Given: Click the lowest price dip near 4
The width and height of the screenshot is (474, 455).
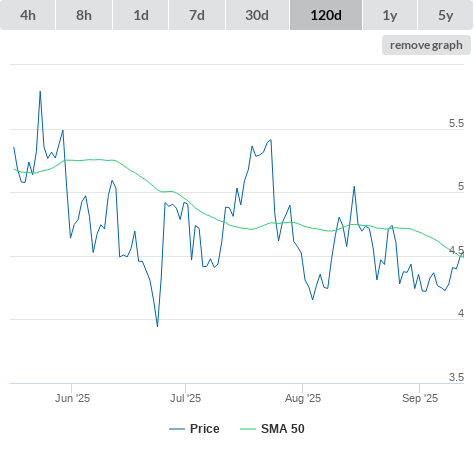Looking at the screenshot, I should tap(157, 326).
